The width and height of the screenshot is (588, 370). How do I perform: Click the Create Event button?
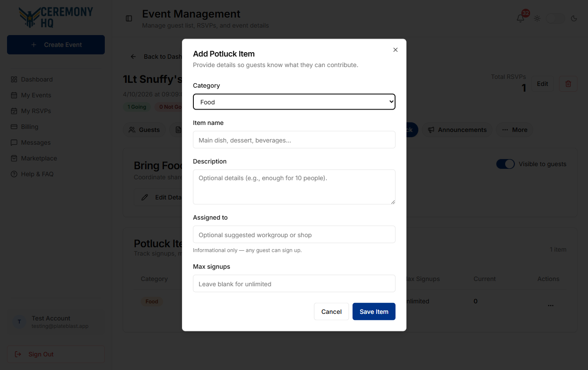tap(56, 45)
